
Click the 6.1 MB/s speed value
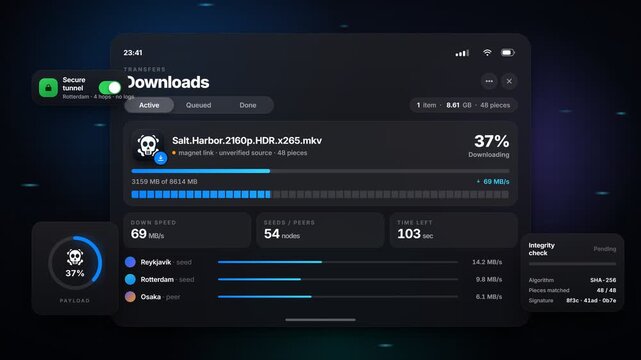click(x=489, y=297)
